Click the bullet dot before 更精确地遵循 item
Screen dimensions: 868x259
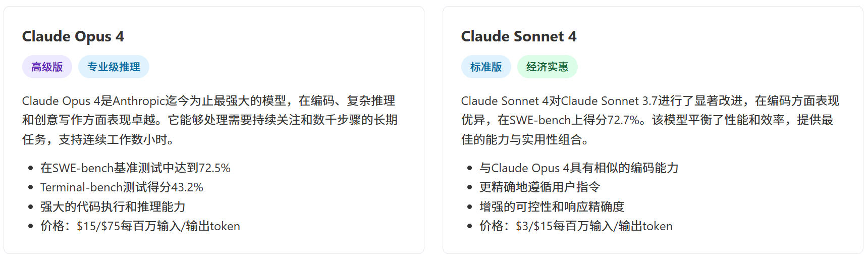pos(470,187)
